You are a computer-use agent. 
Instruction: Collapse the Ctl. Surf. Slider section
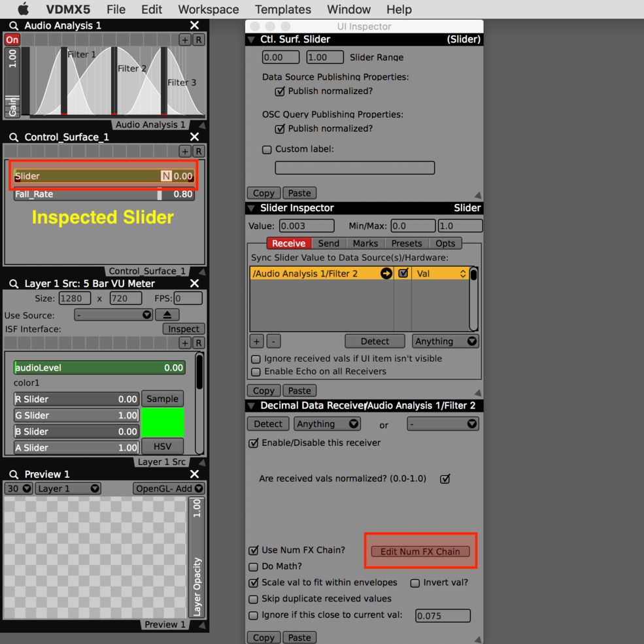tap(251, 39)
